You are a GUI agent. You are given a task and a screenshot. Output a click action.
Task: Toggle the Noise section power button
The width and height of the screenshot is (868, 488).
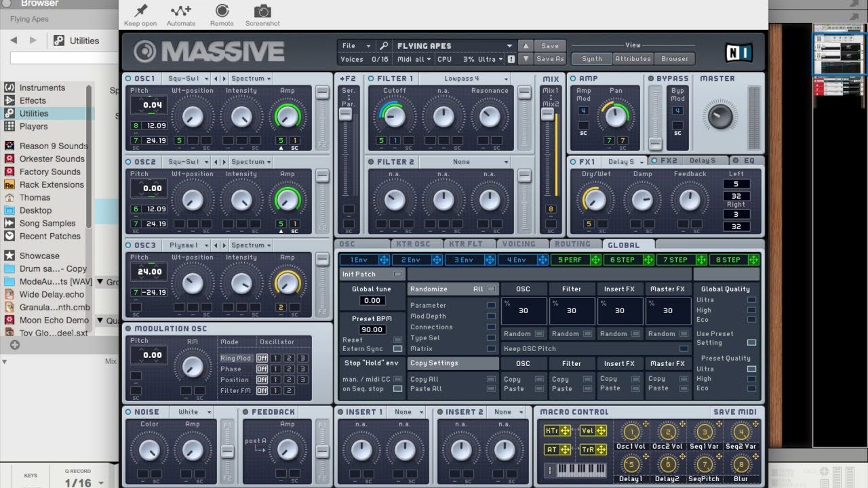click(128, 412)
